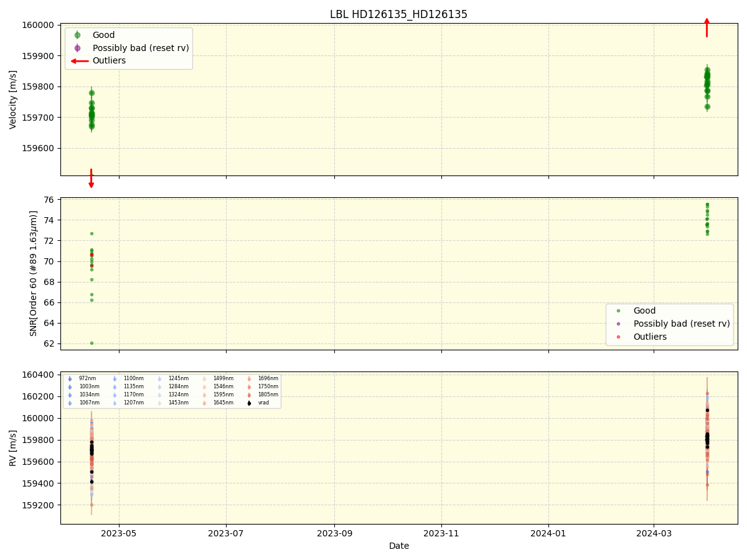The width and height of the screenshot is (747, 560).
Task: Select the 1805nm legend marker
Action: 249,395
